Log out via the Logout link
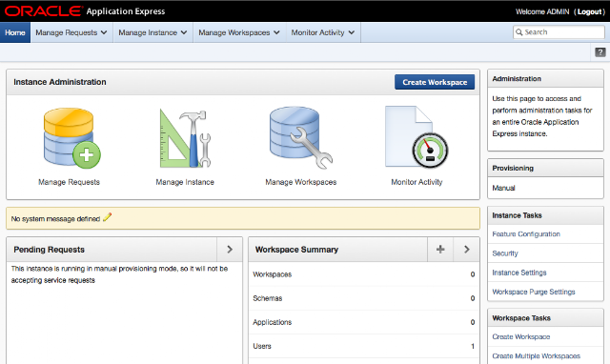This screenshot has width=610, height=364. click(x=589, y=11)
